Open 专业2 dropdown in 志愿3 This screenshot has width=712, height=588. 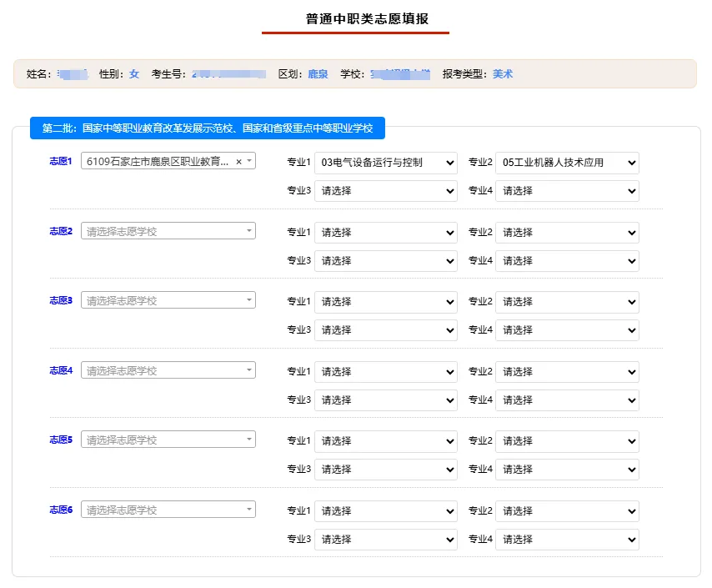click(567, 302)
